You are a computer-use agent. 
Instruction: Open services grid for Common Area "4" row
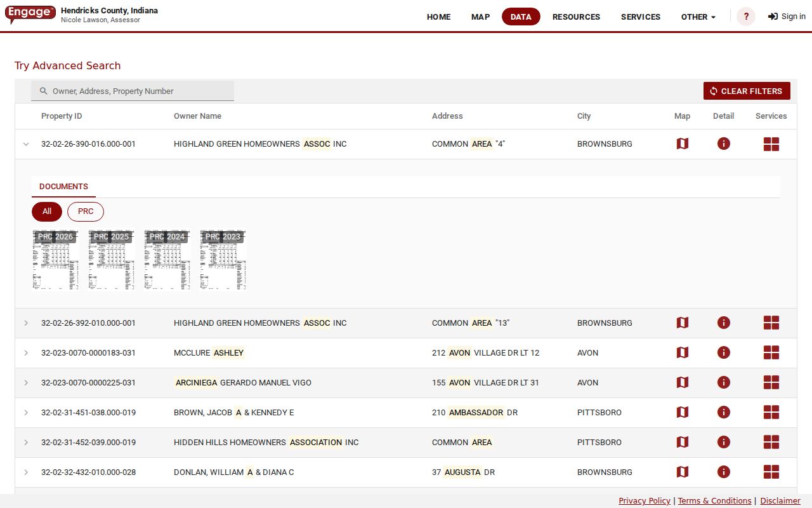771,144
